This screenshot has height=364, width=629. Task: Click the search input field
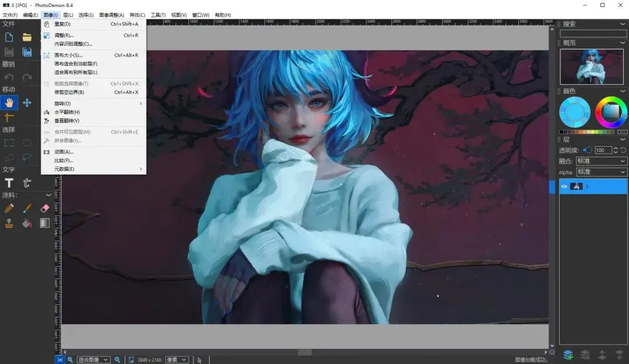(593, 34)
